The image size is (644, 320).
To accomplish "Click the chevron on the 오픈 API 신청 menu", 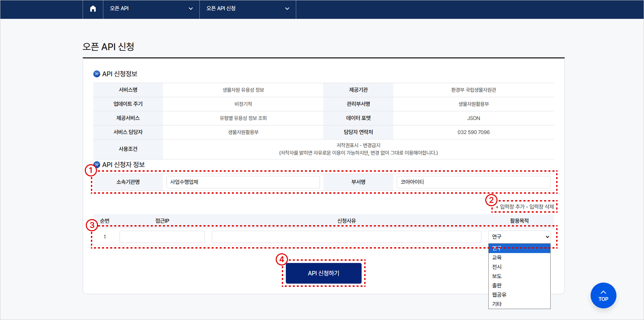I will (x=287, y=9).
